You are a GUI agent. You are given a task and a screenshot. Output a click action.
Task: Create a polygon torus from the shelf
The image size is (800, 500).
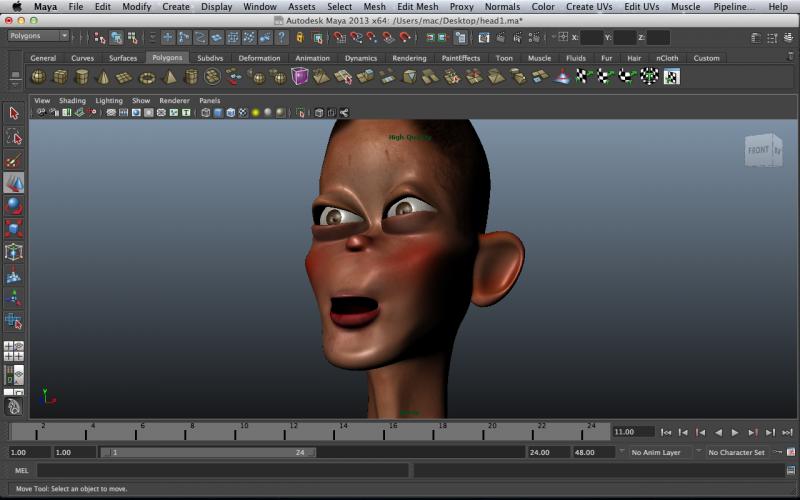click(x=147, y=77)
